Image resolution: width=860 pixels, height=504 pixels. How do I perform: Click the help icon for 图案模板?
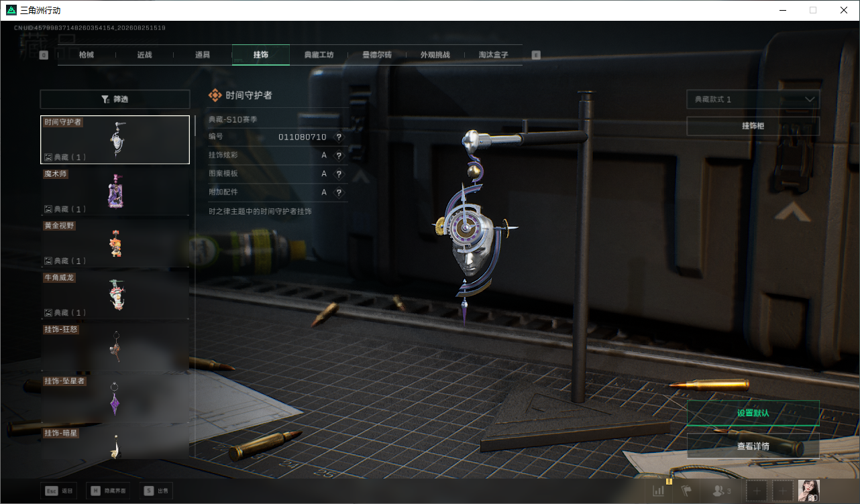tap(339, 174)
